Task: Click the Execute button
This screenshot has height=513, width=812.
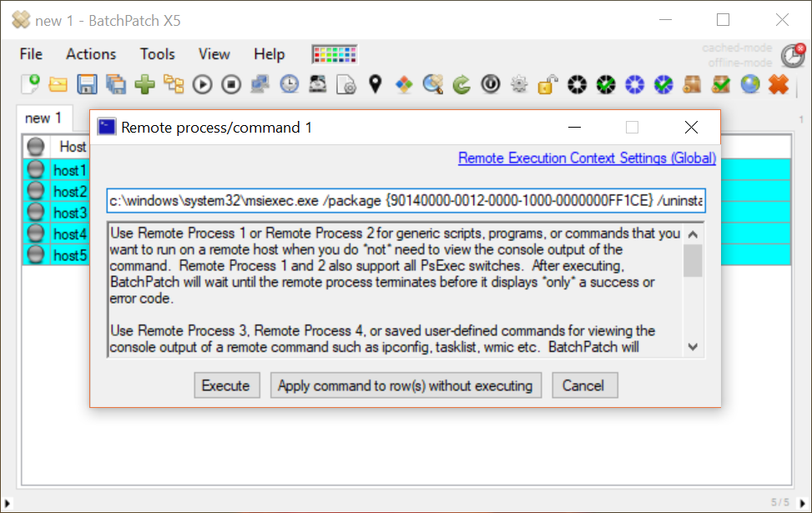Action: point(227,385)
